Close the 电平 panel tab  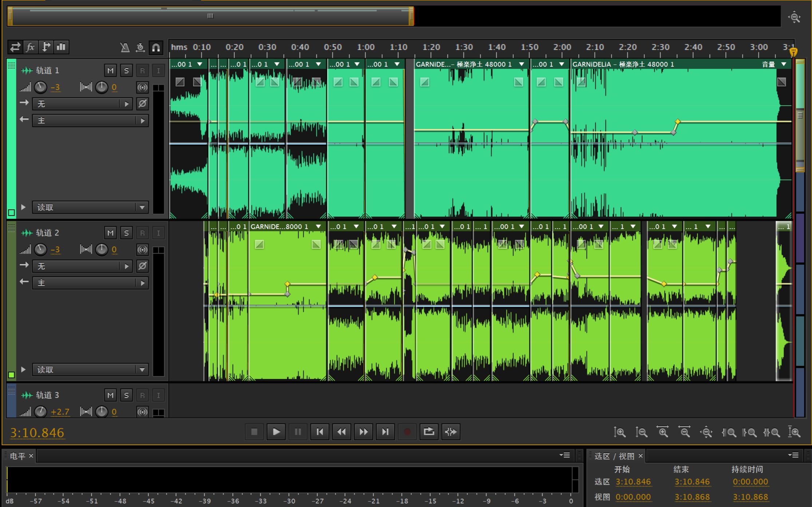pos(31,456)
